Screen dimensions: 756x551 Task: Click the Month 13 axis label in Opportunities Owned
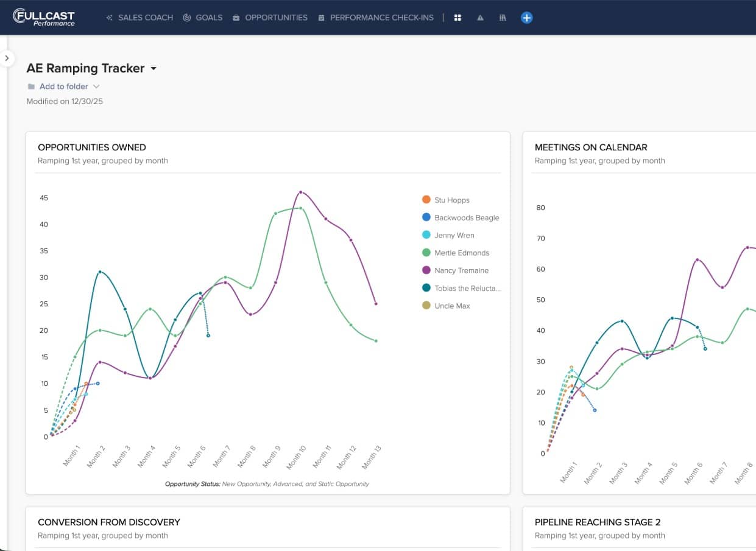point(371,457)
